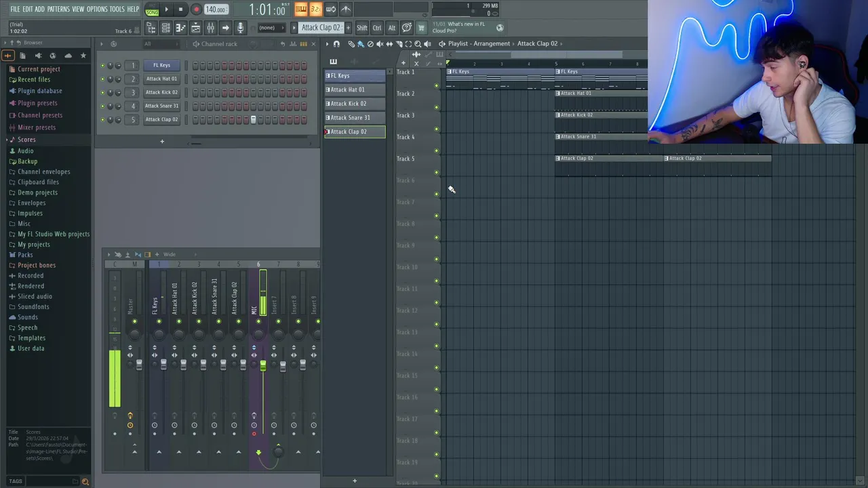Open the Playlist options menu arrow

(x=327, y=43)
